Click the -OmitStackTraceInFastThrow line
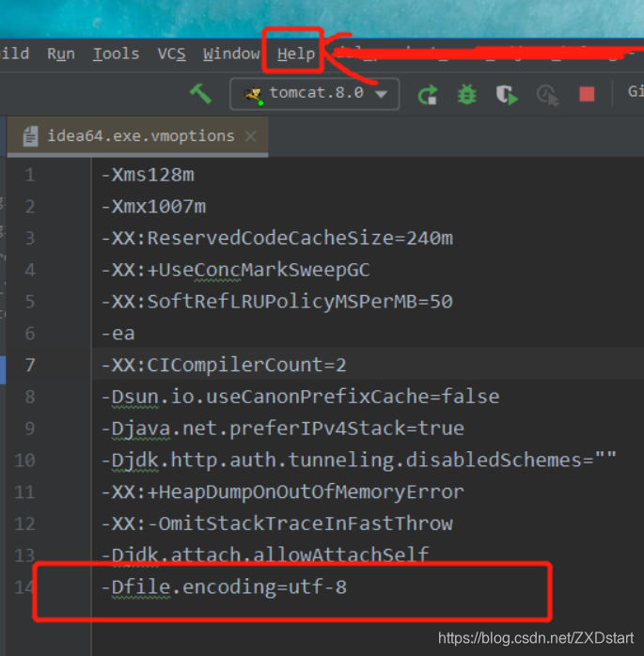The image size is (644, 656). 277,523
